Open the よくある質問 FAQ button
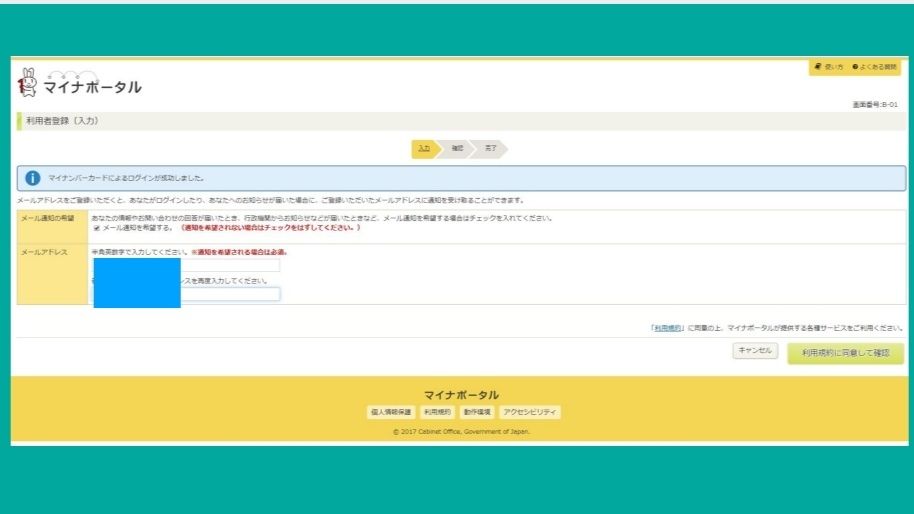This screenshot has width=914, height=514. tap(875, 67)
